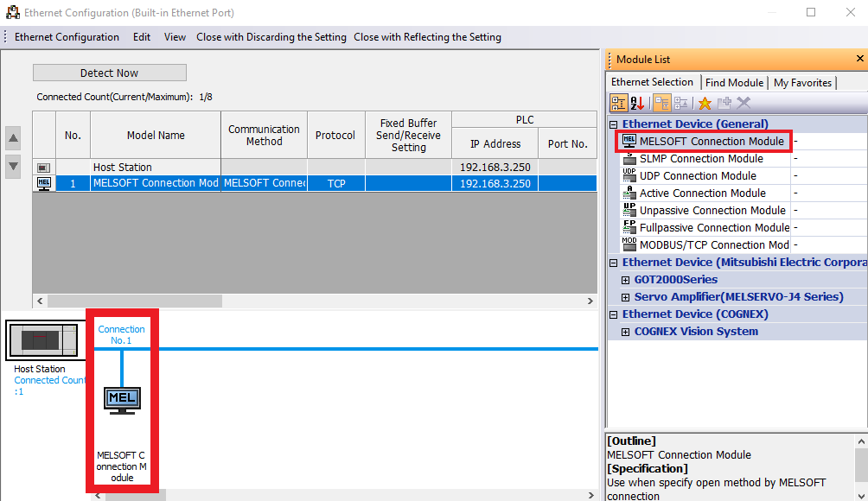Screen dimensions: 868x501
Task: Collapse Ethernet Device (Mitsubishi Electric Corporation) group
Action: (613, 263)
